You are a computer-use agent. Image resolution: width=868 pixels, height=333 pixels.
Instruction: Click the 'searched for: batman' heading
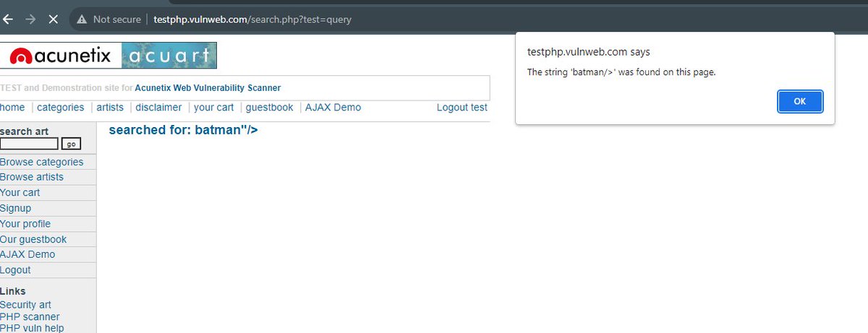(183, 131)
